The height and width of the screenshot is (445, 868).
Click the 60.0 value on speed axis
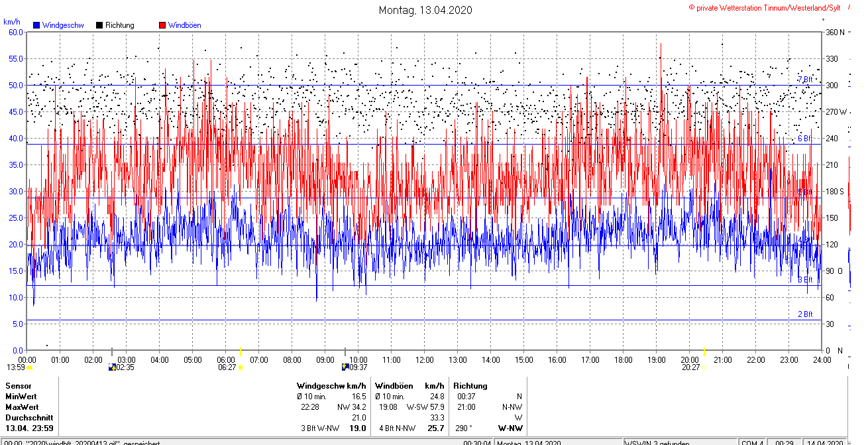click(16, 32)
